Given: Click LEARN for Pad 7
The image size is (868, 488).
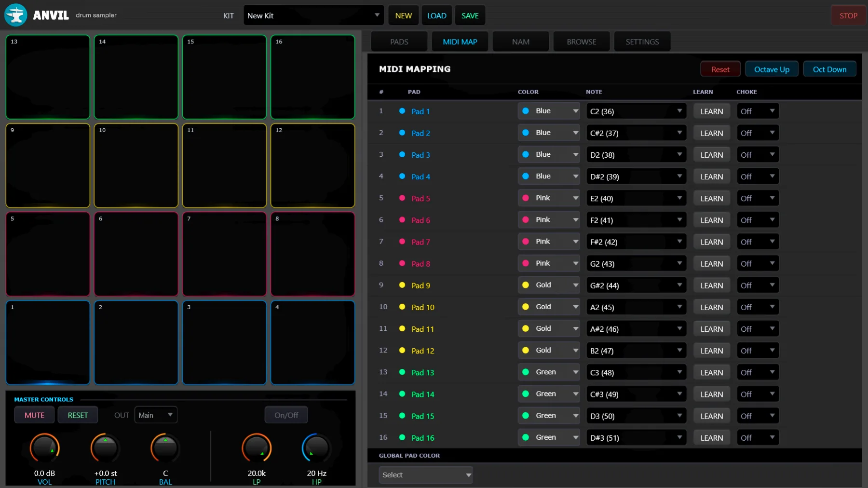Looking at the screenshot, I should pos(711,242).
